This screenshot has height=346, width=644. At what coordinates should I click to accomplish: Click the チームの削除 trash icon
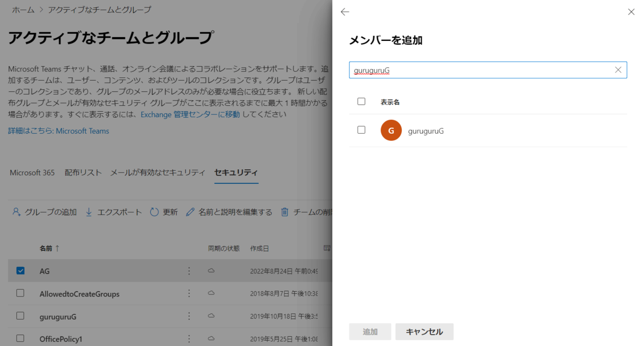point(285,212)
